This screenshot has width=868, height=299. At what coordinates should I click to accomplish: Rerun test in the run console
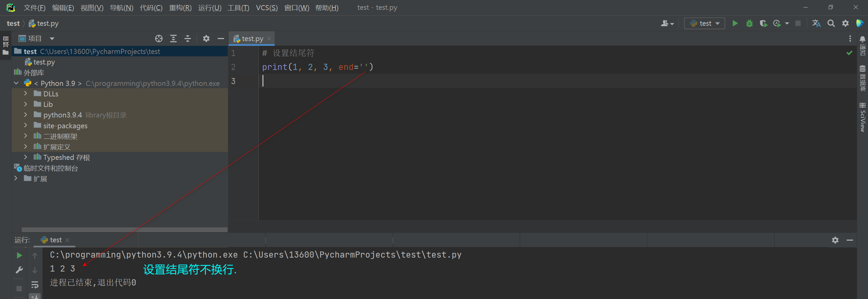19,255
